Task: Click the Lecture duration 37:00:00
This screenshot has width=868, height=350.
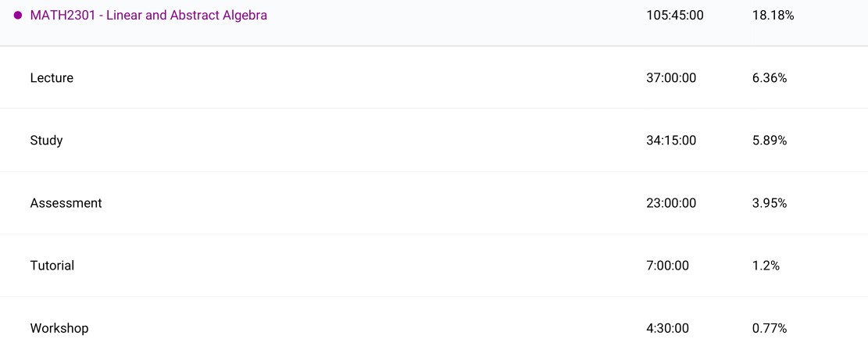Action: tap(671, 78)
